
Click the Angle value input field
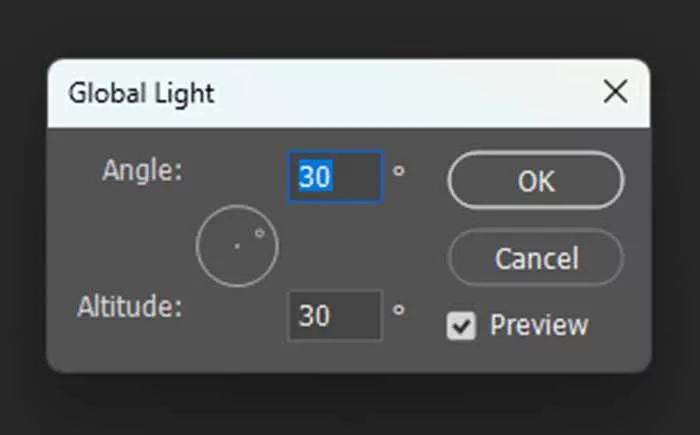335,177
